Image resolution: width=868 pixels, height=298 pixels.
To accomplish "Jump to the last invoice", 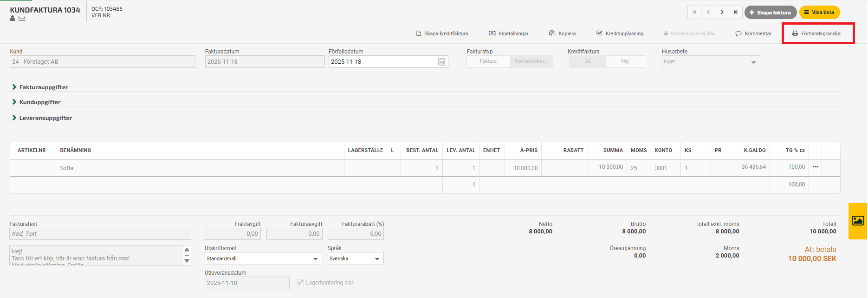I will tap(736, 13).
